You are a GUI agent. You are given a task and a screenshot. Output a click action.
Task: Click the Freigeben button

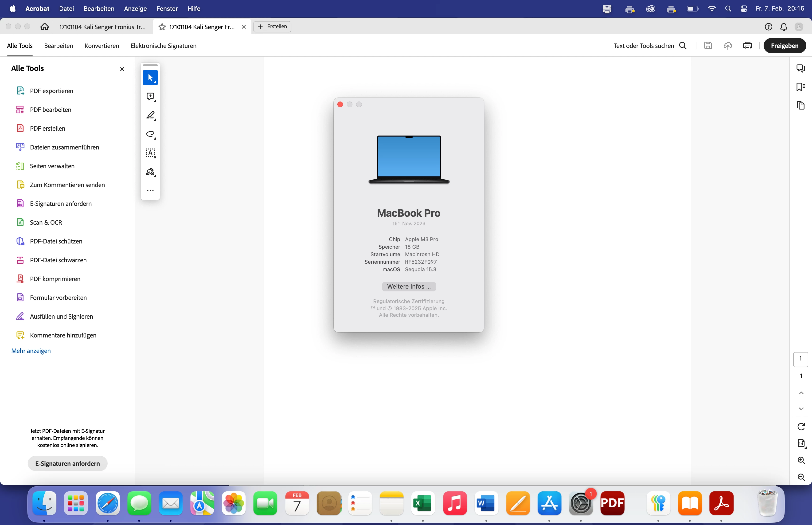pyautogui.click(x=785, y=46)
